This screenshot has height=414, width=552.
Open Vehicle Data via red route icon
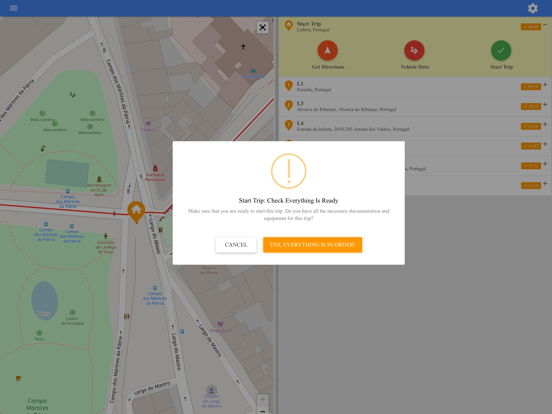[414, 50]
